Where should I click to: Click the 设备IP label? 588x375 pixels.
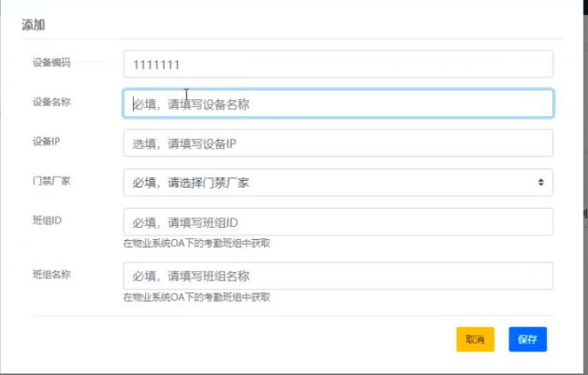pos(46,142)
